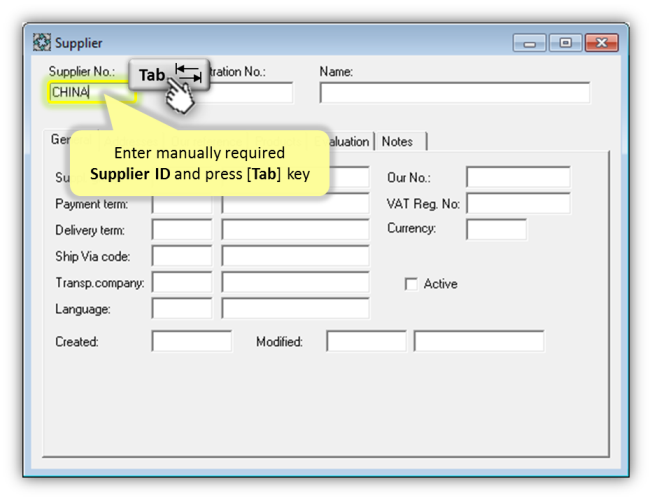The width and height of the screenshot is (652, 500).
Task: Click the Delivery term description field
Action: click(x=295, y=230)
